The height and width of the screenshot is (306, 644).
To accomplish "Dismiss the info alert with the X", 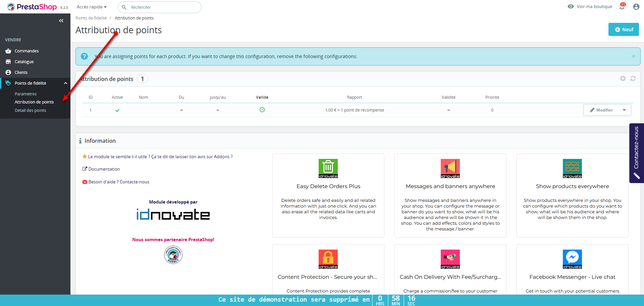I will tap(634, 56).
